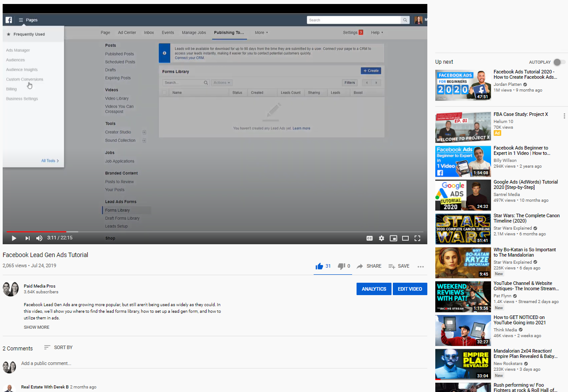Image resolution: width=568 pixels, height=392 pixels.
Task: Open Star Wars Complete Canon Timeline thumbnail
Action: (463, 229)
